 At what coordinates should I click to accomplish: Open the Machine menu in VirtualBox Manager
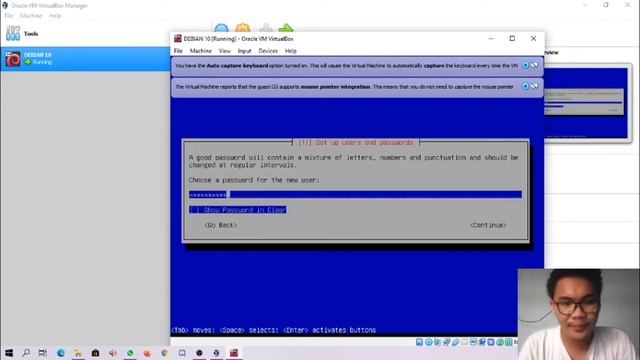click(31, 16)
